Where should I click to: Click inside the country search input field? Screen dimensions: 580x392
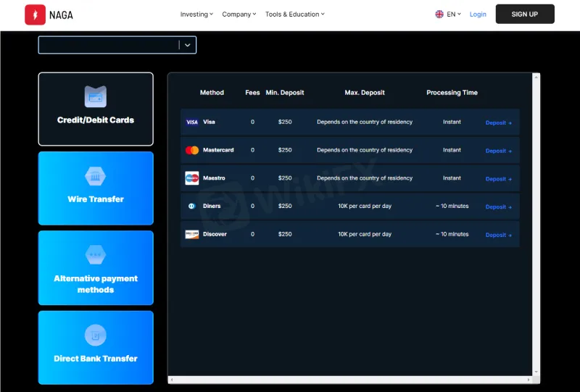[x=109, y=45]
